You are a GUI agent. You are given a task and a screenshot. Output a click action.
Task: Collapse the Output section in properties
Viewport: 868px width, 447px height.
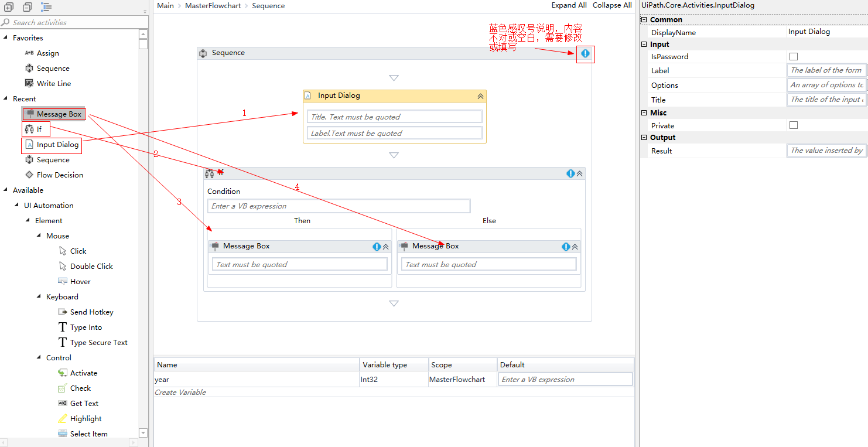point(644,137)
